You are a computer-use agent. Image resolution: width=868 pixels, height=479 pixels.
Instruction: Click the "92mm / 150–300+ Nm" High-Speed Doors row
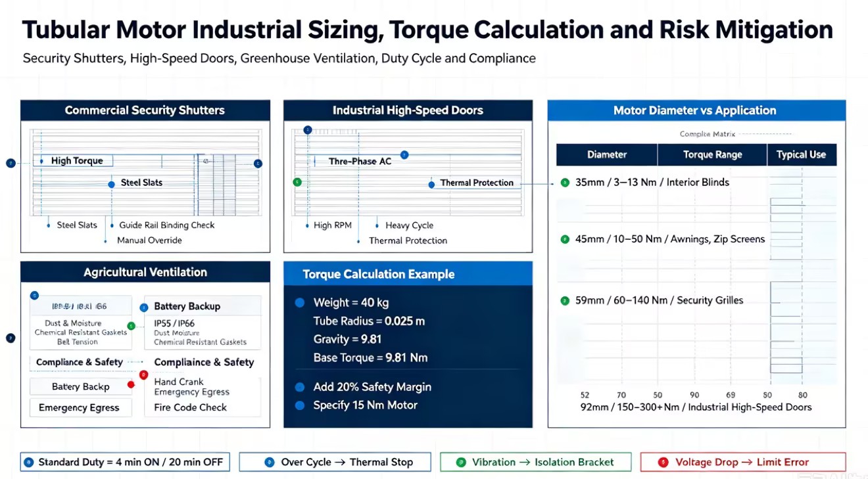[696, 407]
